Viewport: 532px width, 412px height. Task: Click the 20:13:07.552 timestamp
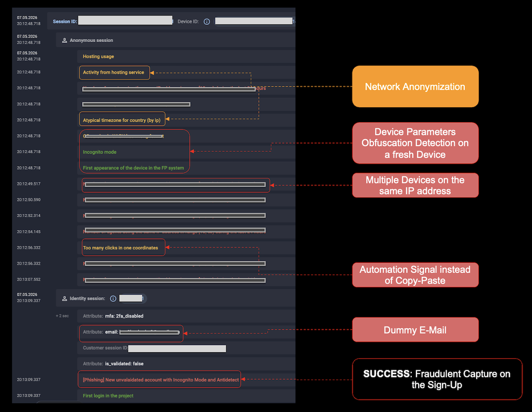29,280
